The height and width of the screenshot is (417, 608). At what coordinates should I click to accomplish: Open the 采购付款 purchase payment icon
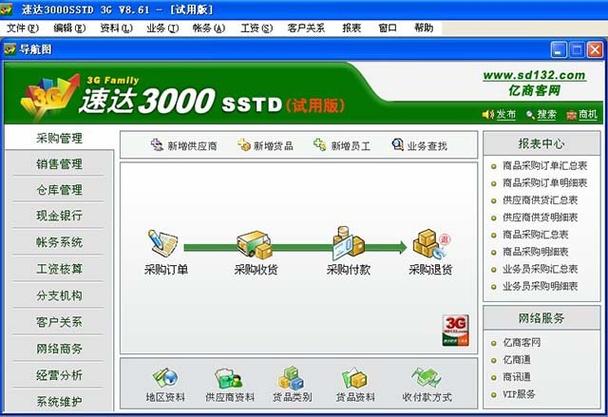tap(348, 243)
